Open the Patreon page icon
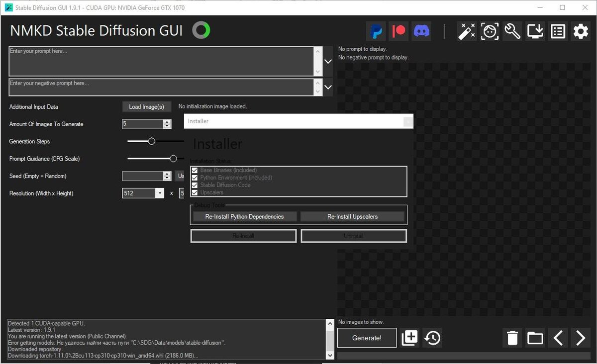597x364 pixels. tap(398, 31)
